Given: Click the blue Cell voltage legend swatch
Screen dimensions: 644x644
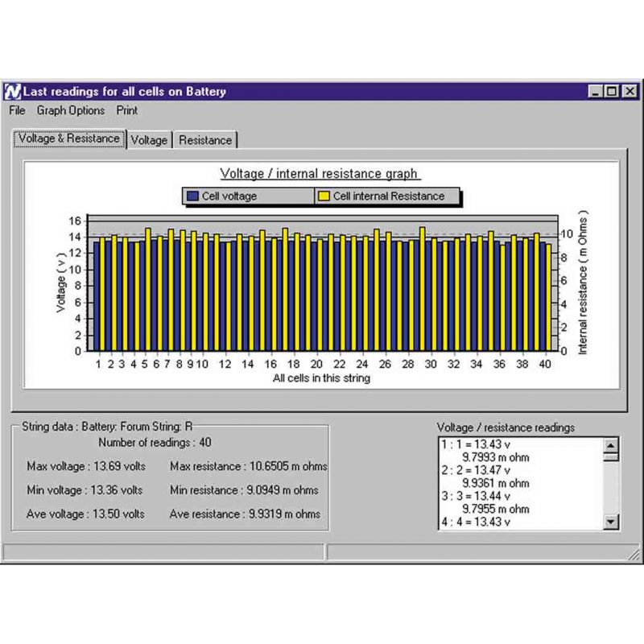Looking at the screenshot, I should [191, 196].
